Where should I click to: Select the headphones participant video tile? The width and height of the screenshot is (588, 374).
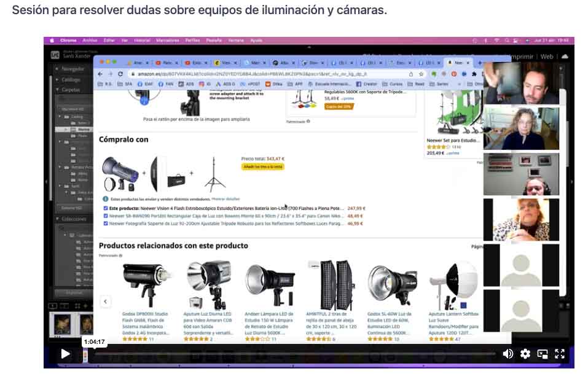pos(521,174)
